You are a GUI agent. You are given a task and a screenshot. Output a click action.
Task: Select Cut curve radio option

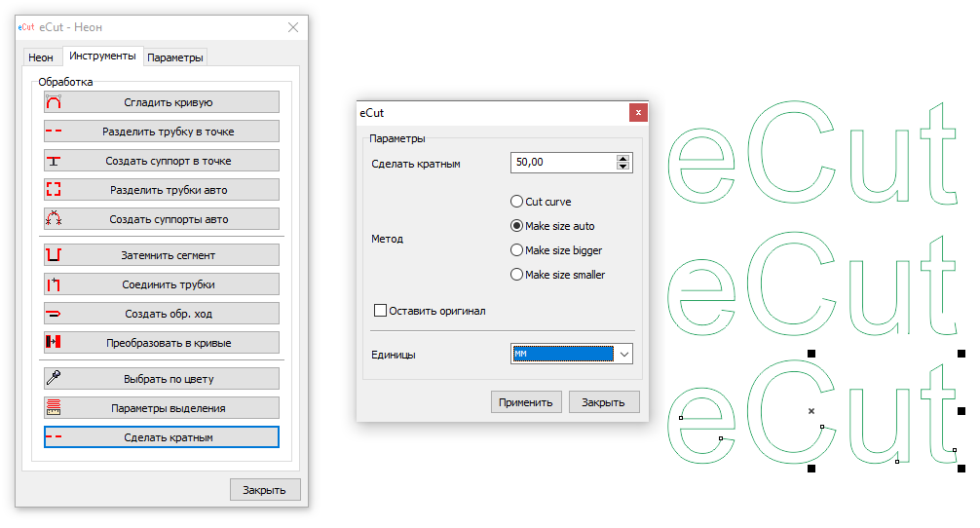542,202
